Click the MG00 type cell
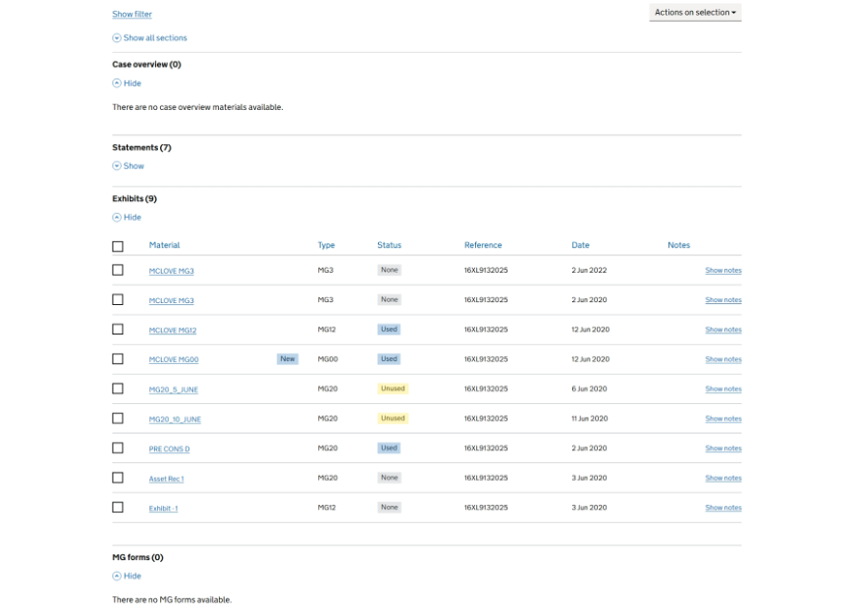The height and width of the screenshot is (616, 854). pos(328,359)
